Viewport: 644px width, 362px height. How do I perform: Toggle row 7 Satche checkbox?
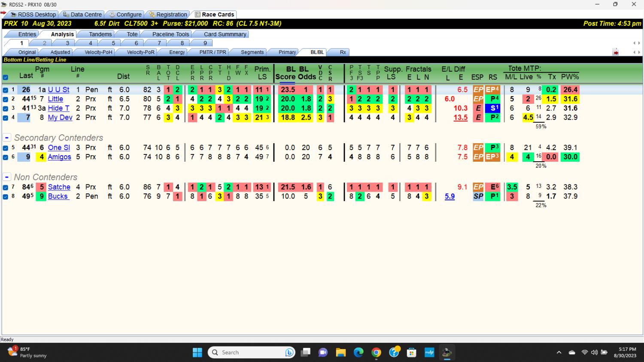[x=6, y=187]
